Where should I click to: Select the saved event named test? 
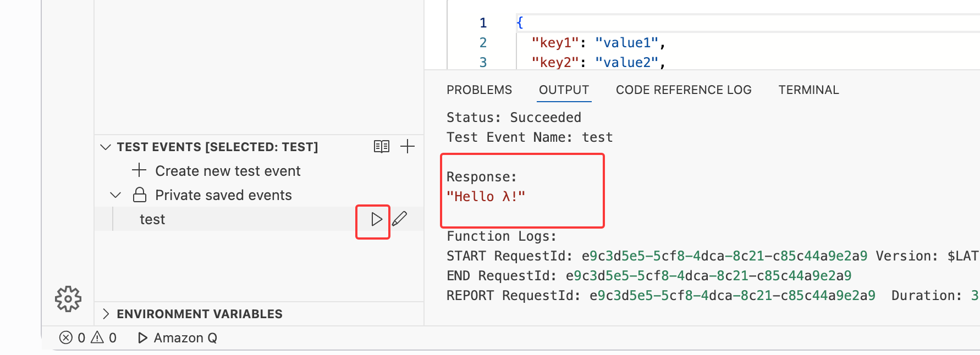coord(152,219)
